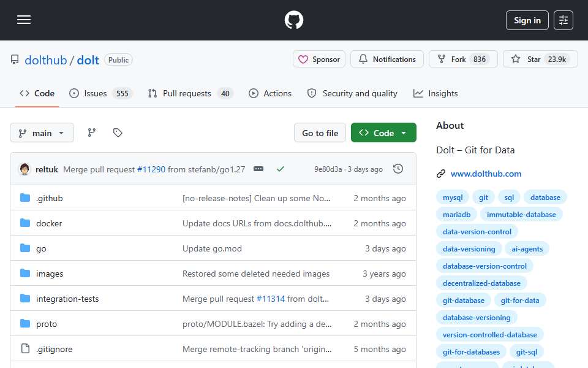This screenshot has height=368, width=588.
Task: Open 'Restored some deleted needed images' commit
Action: click(256, 274)
